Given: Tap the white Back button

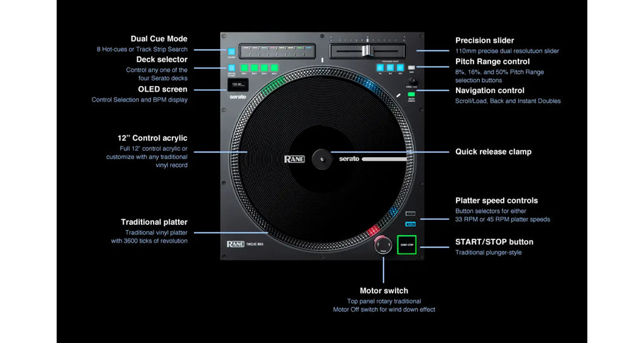Looking at the screenshot, I should point(411,67).
